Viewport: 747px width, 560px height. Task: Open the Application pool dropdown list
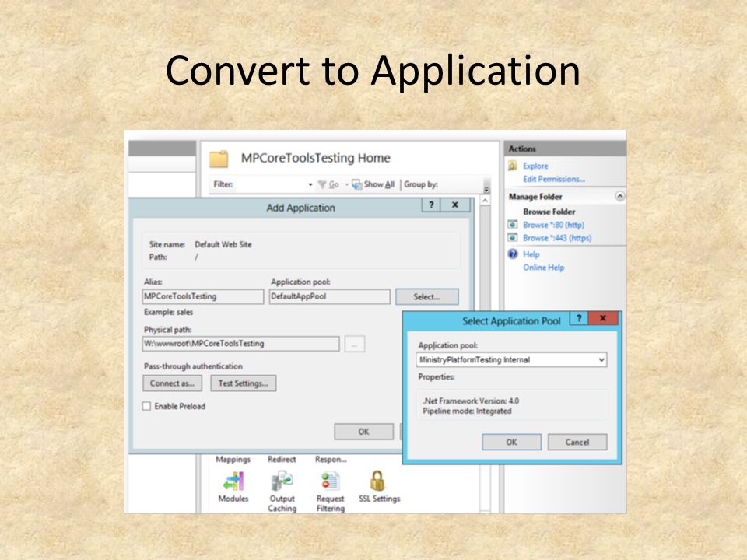(x=601, y=359)
